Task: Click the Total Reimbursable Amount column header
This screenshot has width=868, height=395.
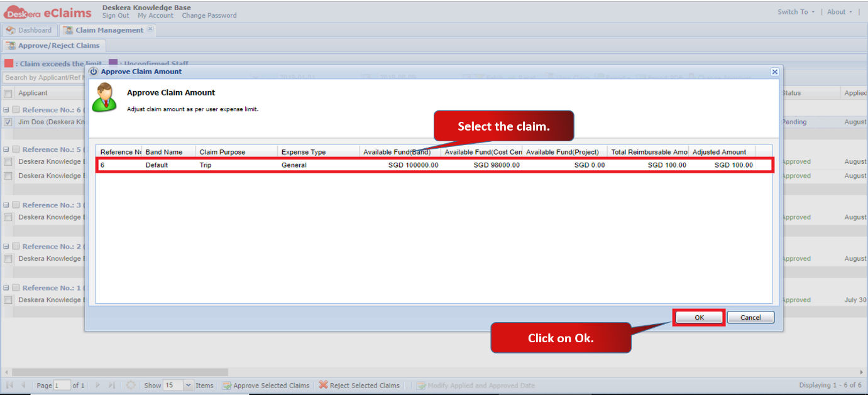Action: [648, 152]
